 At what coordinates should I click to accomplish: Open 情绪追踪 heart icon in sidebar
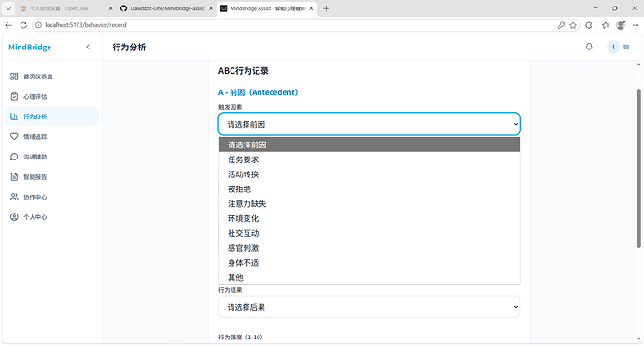coord(14,137)
